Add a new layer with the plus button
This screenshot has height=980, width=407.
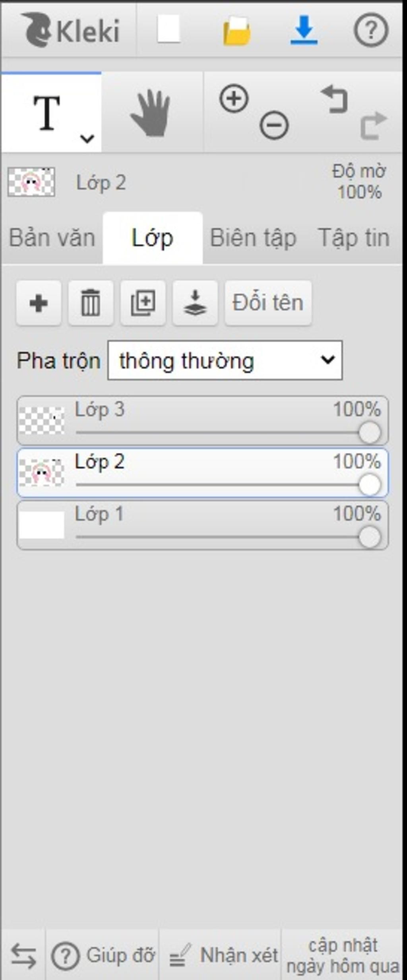click(x=39, y=303)
